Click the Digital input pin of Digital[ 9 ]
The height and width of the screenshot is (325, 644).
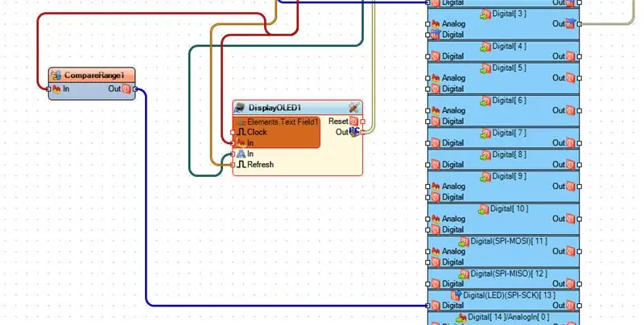click(427, 197)
